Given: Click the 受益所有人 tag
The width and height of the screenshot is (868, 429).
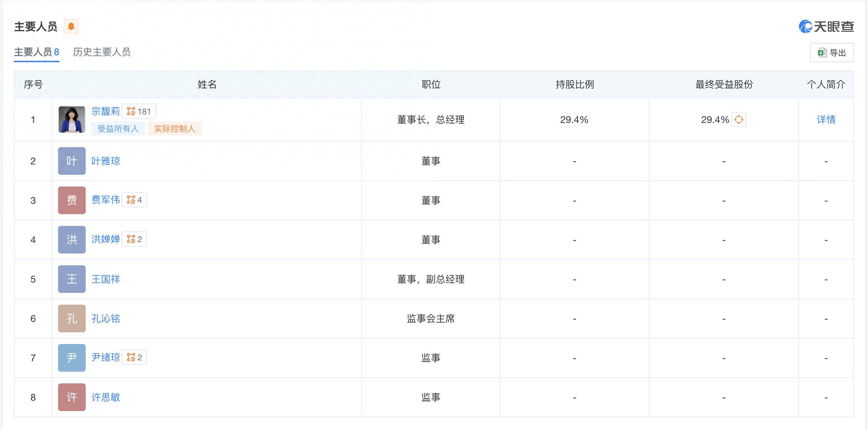Looking at the screenshot, I should 118,129.
